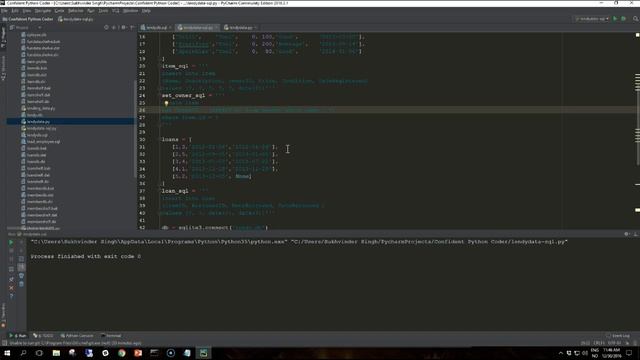Image resolution: width=640 pixels, height=360 pixels.
Task: Open the TODO tool window tab
Action: [x=43, y=336]
